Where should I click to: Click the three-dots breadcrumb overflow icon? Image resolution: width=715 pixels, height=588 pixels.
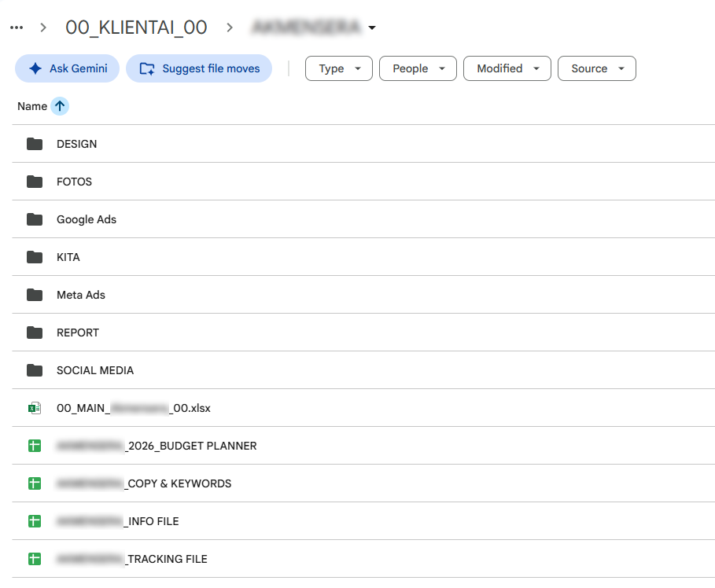[x=17, y=28]
